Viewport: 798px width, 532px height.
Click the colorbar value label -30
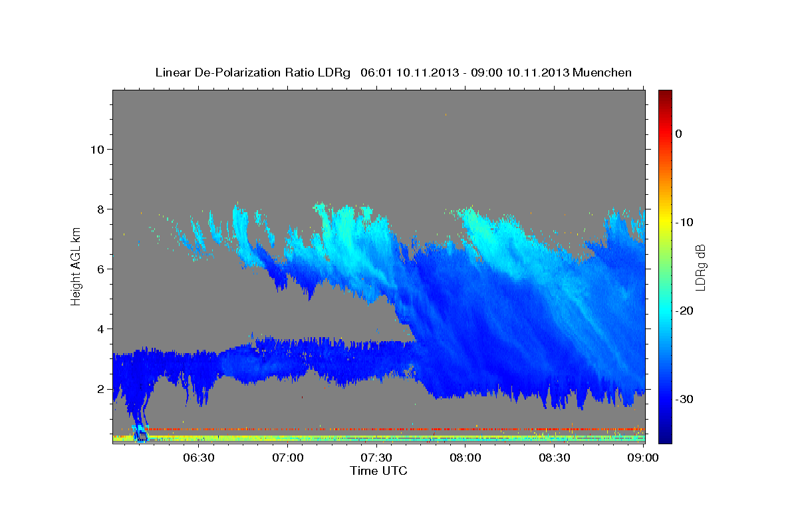coord(685,399)
